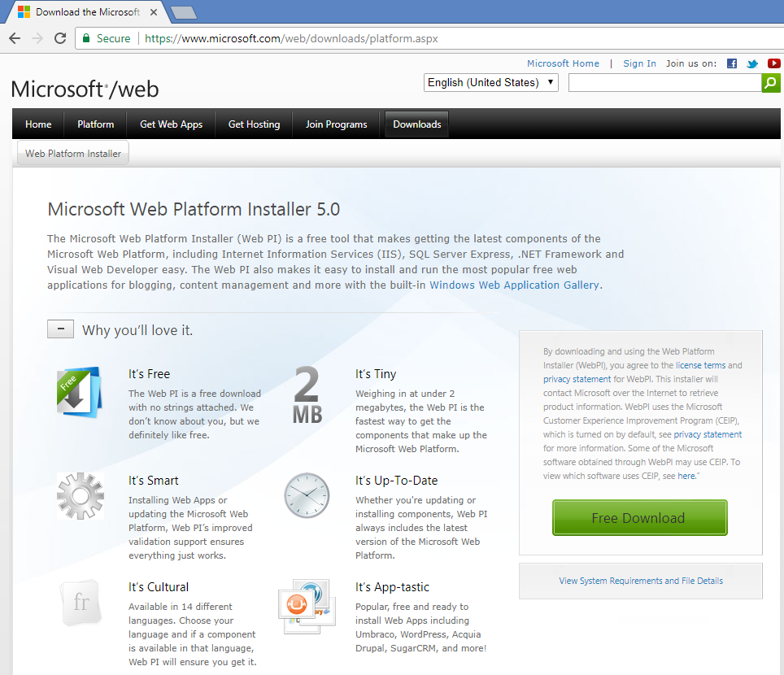Follow the Microsoft Home link

[x=563, y=63]
